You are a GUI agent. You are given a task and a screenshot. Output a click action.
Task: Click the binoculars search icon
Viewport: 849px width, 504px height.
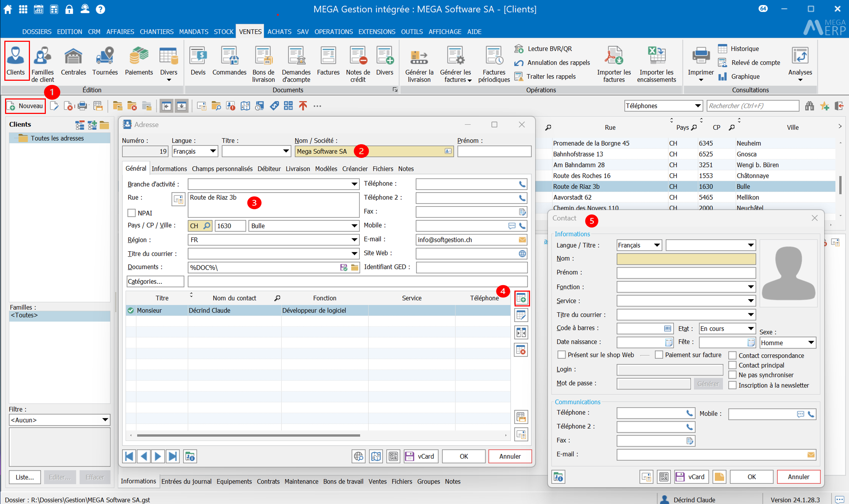click(x=809, y=106)
